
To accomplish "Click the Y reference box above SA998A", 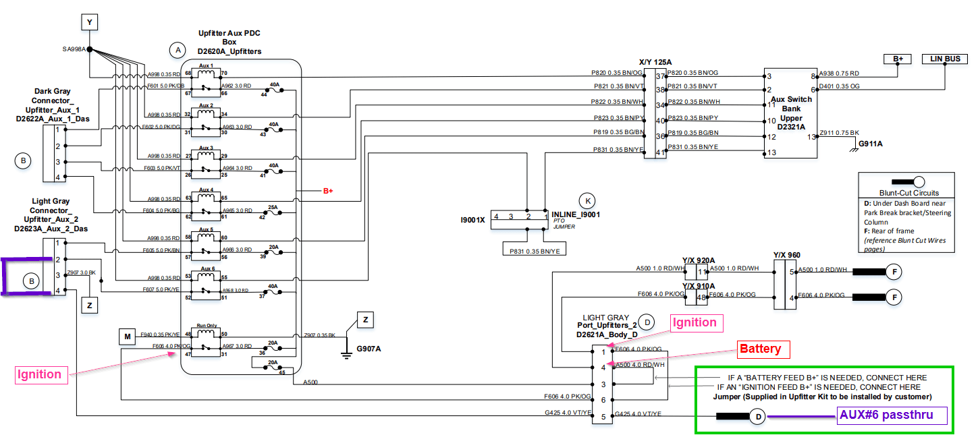I will pyautogui.click(x=89, y=22).
